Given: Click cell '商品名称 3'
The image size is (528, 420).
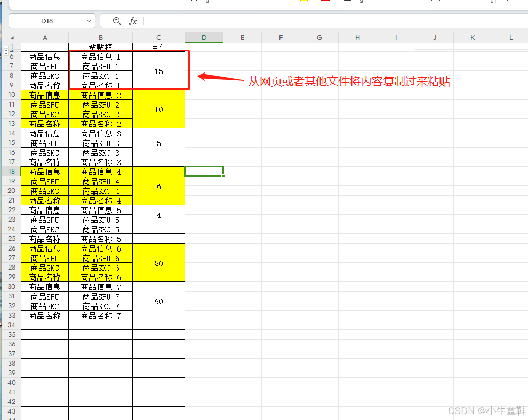Looking at the screenshot, I should [101, 162].
